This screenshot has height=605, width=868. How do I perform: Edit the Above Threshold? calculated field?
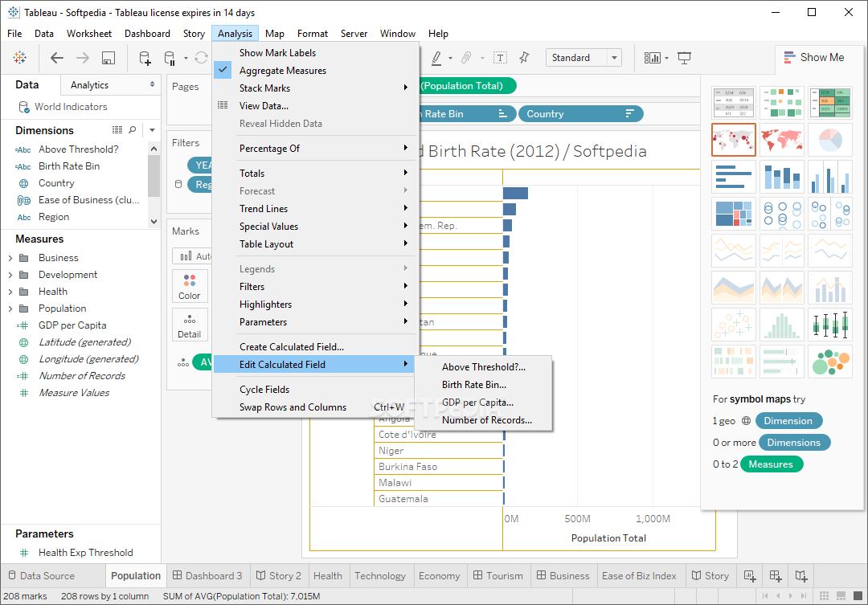(x=483, y=367)
